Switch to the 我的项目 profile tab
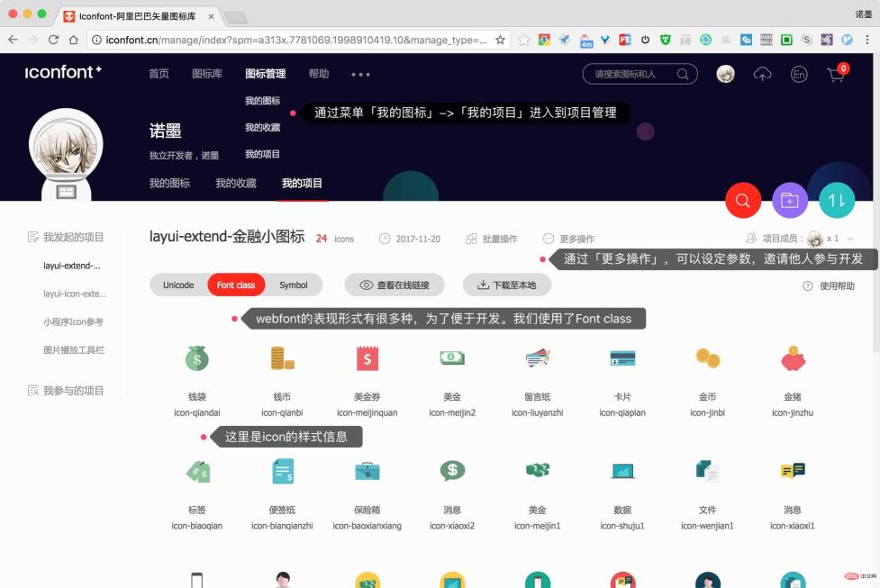Viewport: 880px width, 588px height. (x=302, y=183)
